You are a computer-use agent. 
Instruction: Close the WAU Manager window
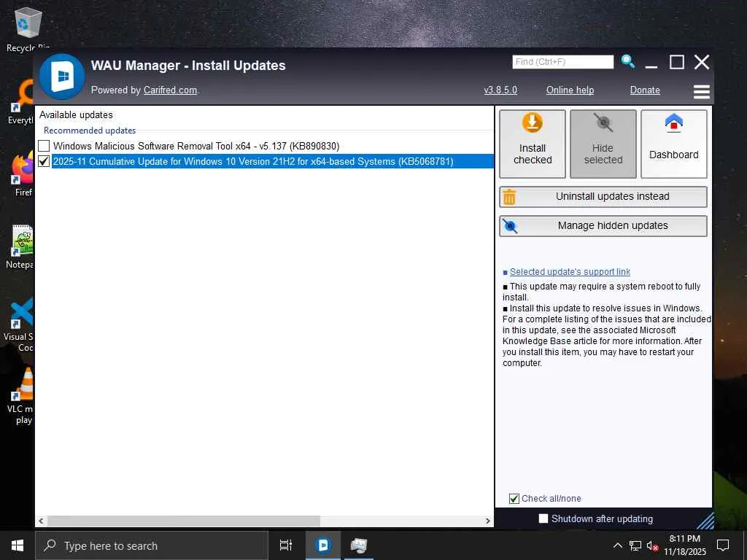click(x=701, y=62)
